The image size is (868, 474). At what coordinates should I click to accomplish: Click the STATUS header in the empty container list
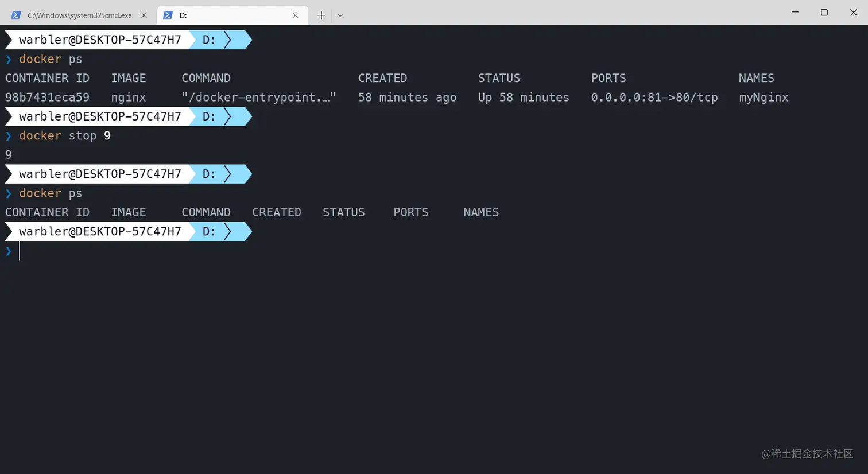coord(344,212)
